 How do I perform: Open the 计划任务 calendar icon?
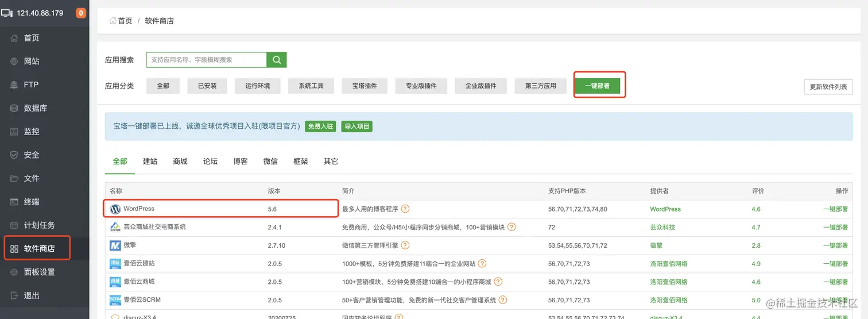point(15,225)
